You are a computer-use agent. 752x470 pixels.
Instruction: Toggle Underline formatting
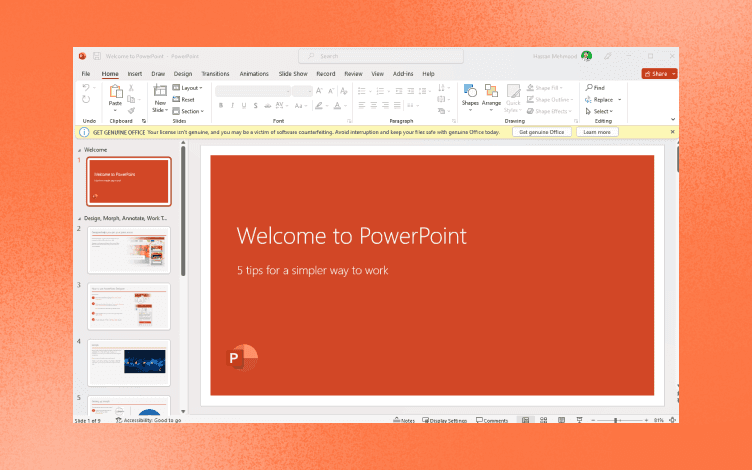click(x=244, y=106)
